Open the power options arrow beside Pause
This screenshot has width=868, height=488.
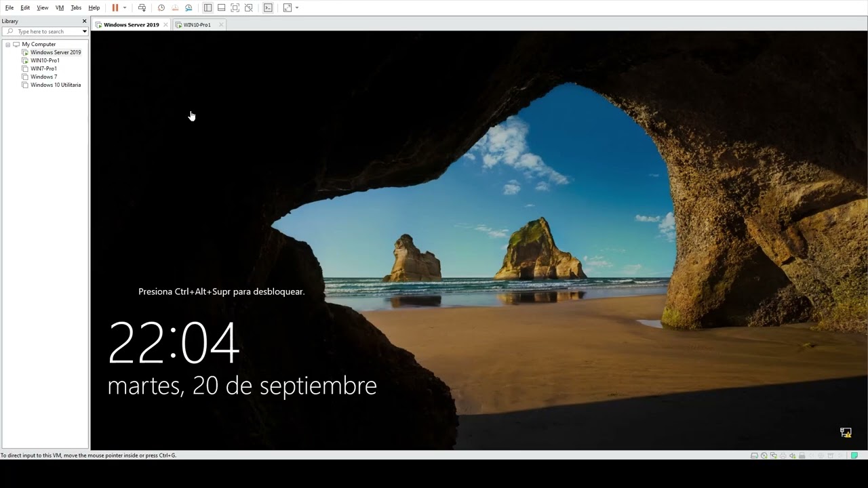tap(125, 7)
